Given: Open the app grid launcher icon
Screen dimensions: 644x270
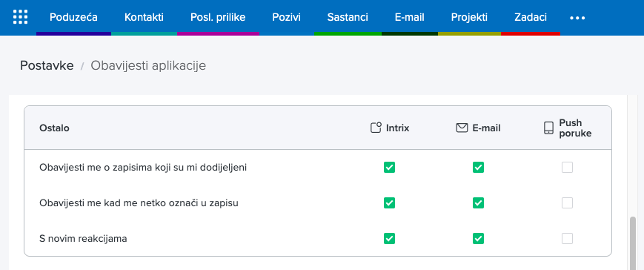Looking at the screenshot, I should (21, 17).
